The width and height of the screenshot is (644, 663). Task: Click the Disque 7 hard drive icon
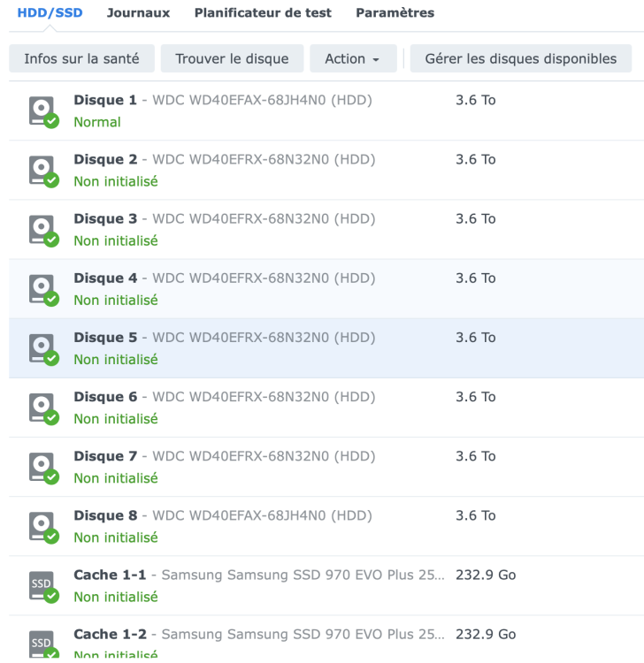[42, 466]
